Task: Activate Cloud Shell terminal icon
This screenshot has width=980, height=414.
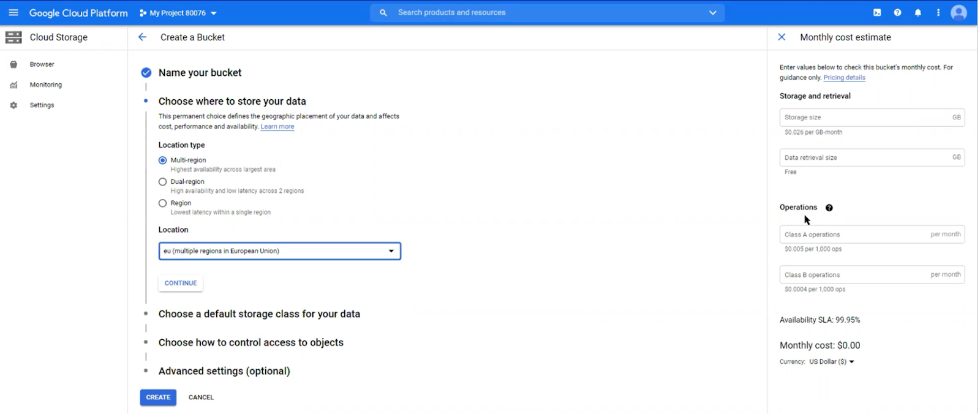Action: tap(877, 13)
